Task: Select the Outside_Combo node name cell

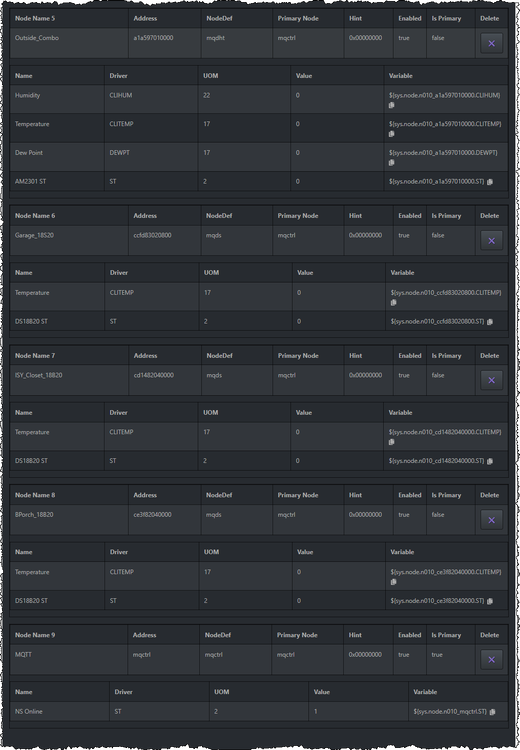Action: [x=69, y=43]
